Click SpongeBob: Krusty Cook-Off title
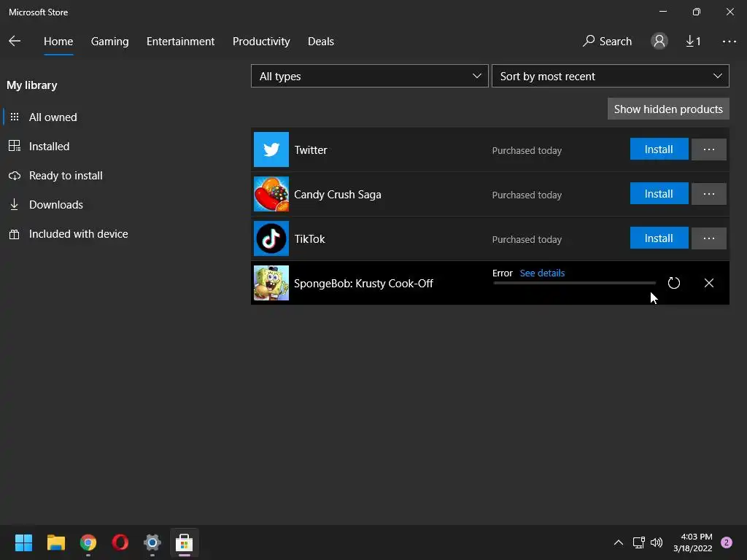747x560 pixels. click(x=363, y=284)
